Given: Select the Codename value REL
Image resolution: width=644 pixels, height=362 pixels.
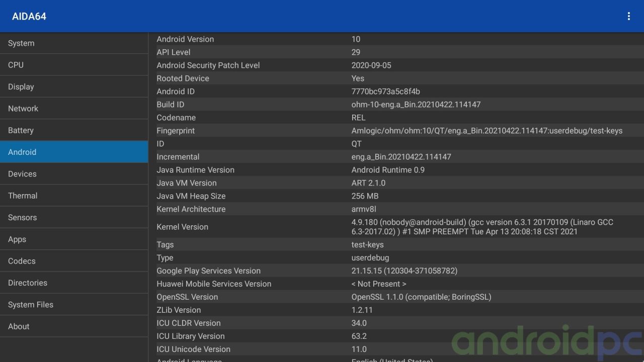Looking at the screenshot, I should (358, 118).
